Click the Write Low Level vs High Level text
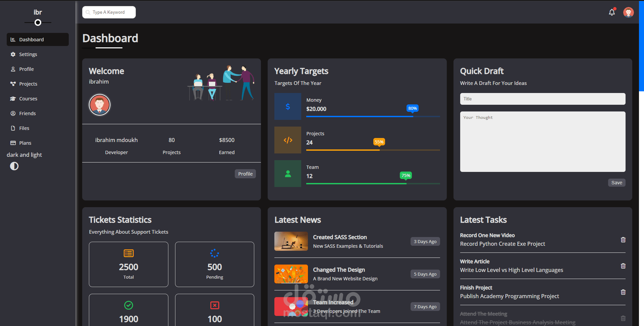Screen dimensions: 644x326 point(512,270)
